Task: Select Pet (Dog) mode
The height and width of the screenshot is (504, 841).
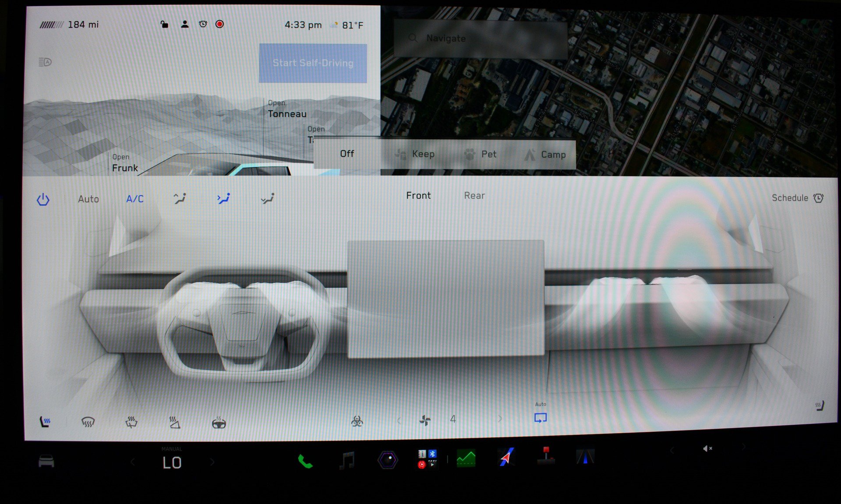Action: pos(480,154)
